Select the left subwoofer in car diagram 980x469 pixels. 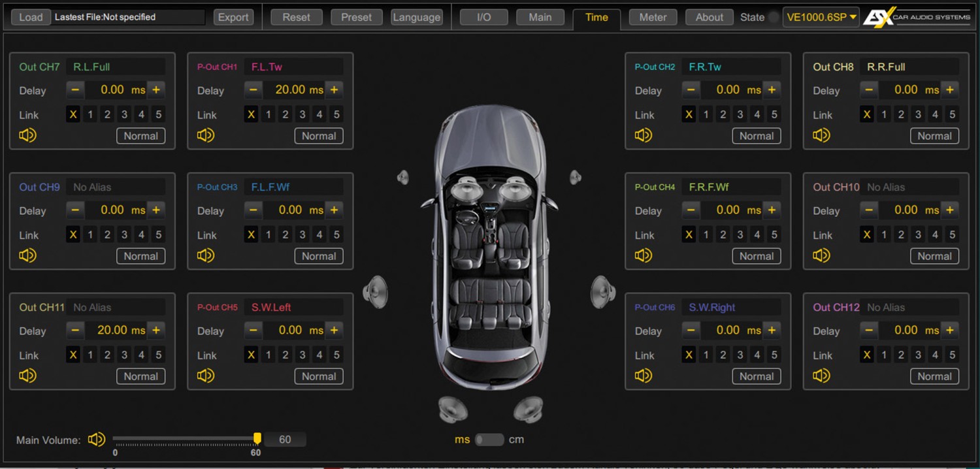453,409
